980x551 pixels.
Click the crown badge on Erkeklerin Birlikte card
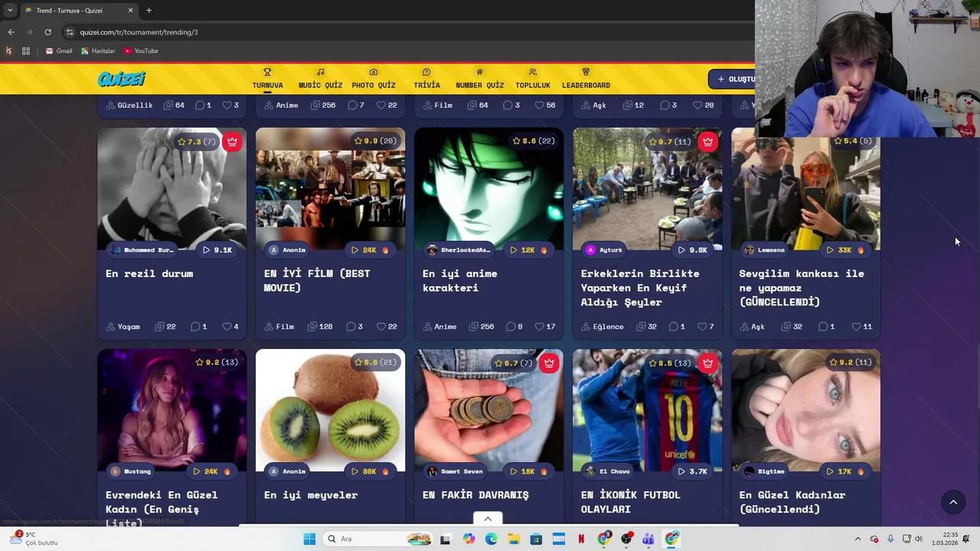point(707,142)
